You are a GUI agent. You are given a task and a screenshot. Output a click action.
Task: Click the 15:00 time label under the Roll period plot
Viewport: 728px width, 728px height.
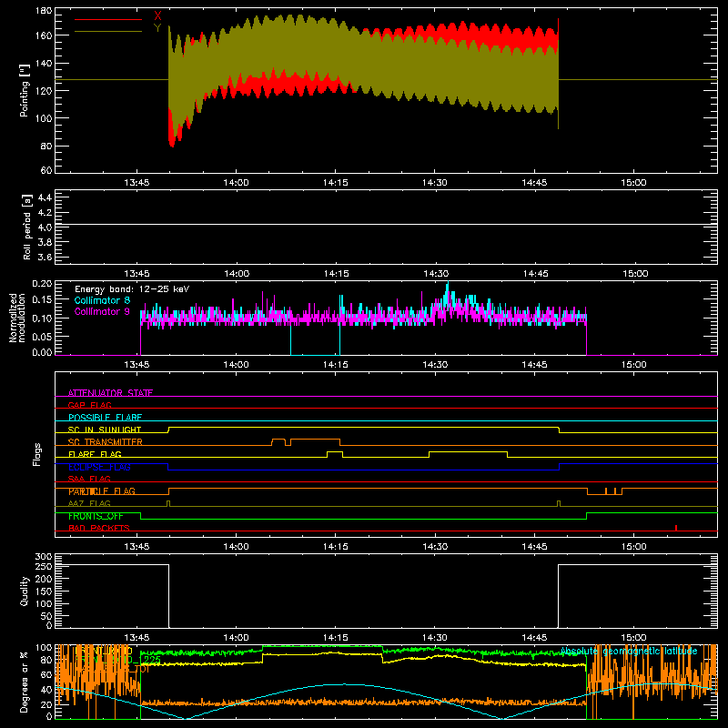[x=634, y=274]
